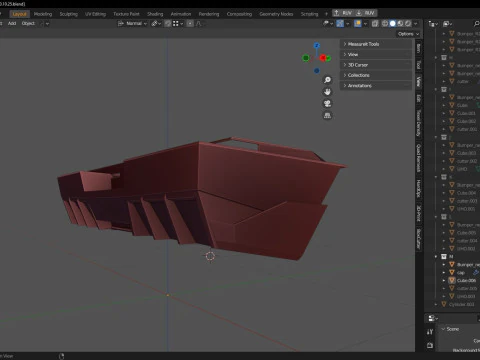Expand Cube.006 object in outliner
Viewport: 480px width, 360px height.
click(x=444, y=280)
